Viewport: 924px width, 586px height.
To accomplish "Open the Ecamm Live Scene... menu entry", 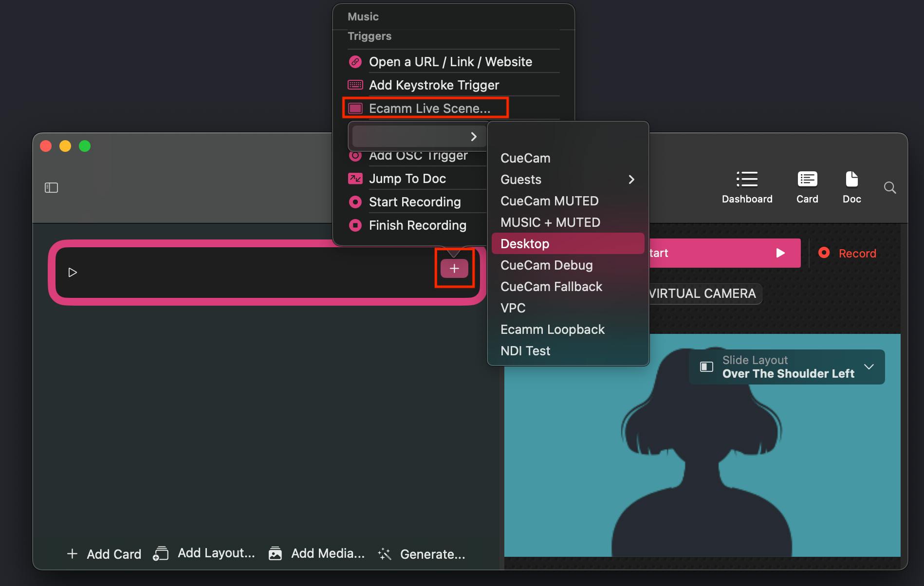I will [x=429, y=109].
